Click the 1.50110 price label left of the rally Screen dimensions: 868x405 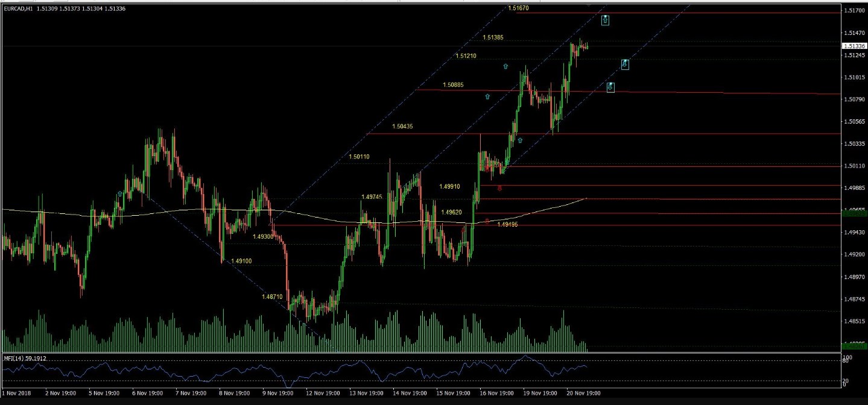click(359, 157)
